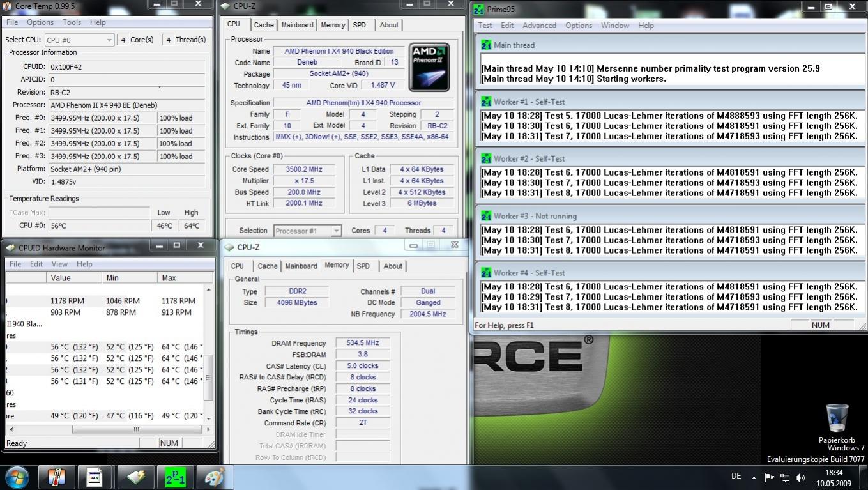Click the taskbar clock 18:34
Viewport: 868px width, 490px height.
click(834, 473)
